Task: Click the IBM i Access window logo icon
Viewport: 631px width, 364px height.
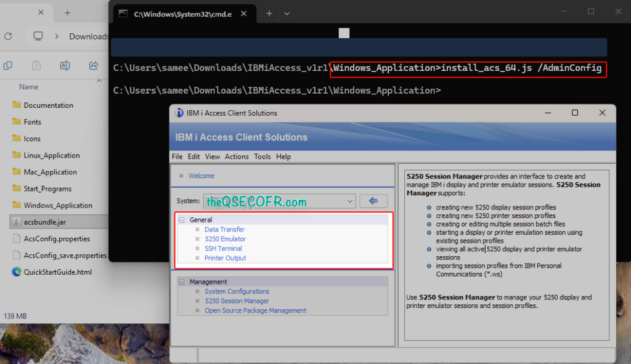Action: pos(179,113)
